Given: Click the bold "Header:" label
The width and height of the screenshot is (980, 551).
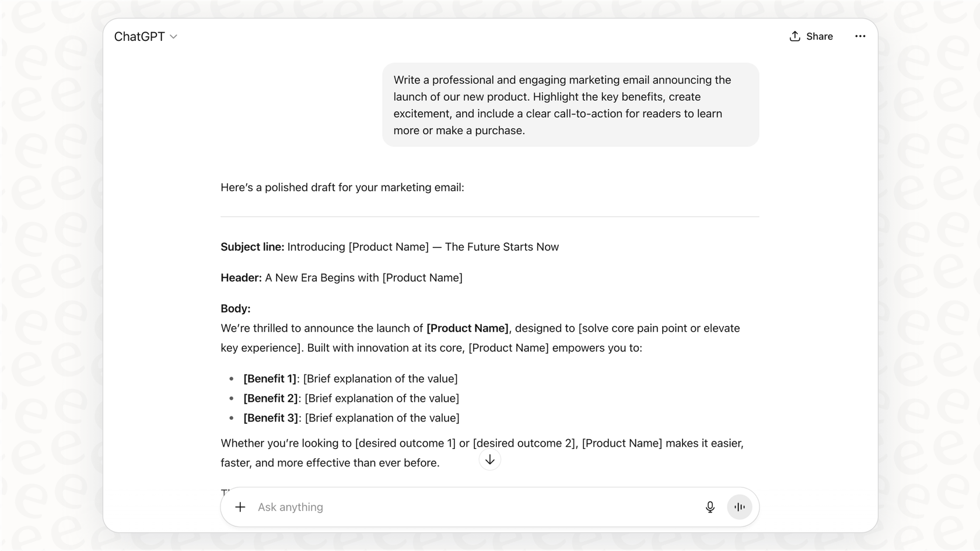Looking at the screenshot, I should [241, 278].
